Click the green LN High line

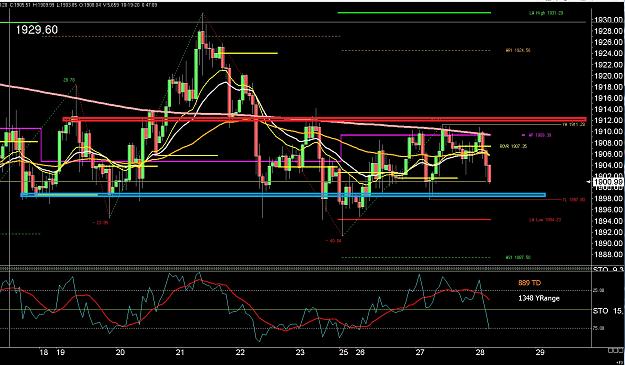(x=414, y=13)
